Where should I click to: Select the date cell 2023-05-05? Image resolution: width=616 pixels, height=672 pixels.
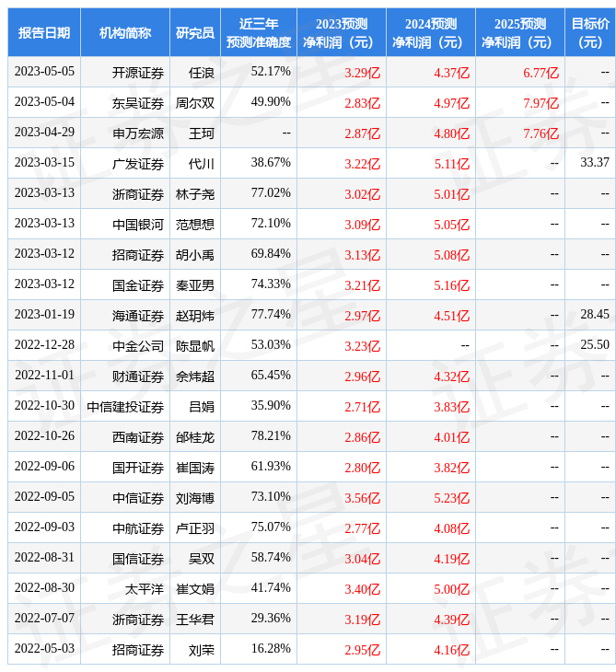44,72
